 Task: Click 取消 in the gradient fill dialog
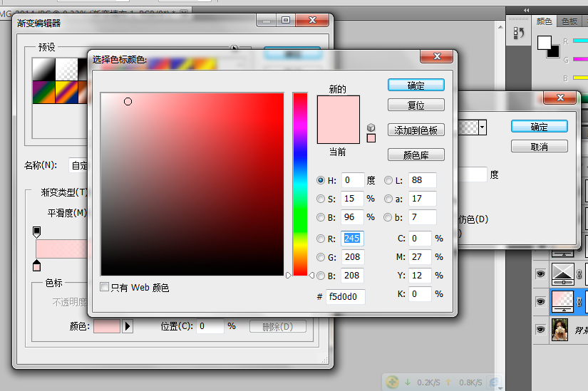point(540,147)
